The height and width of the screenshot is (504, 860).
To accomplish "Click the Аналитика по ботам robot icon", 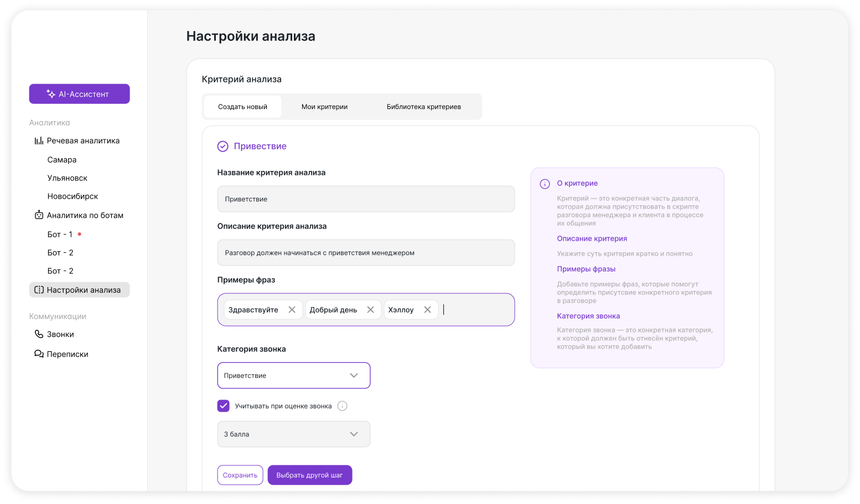I will pos(39,215).
